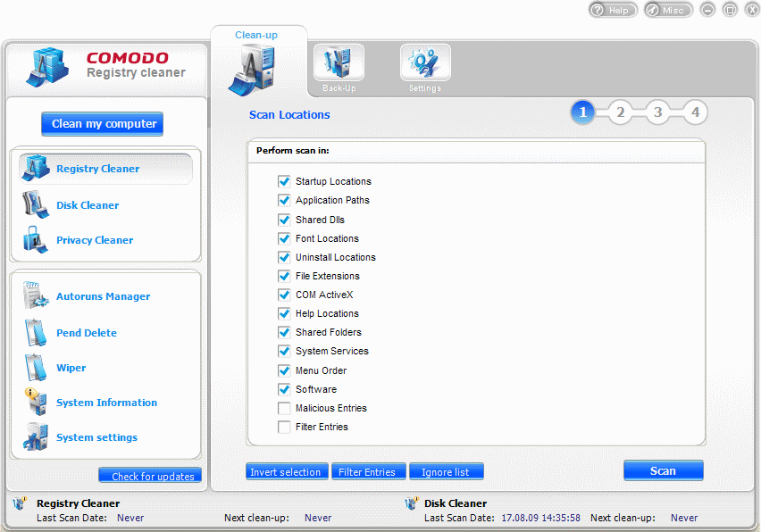The height and width of the screenshot is (532, 761).
Task: Click the Wiper icon
Action: coord(36,367)
